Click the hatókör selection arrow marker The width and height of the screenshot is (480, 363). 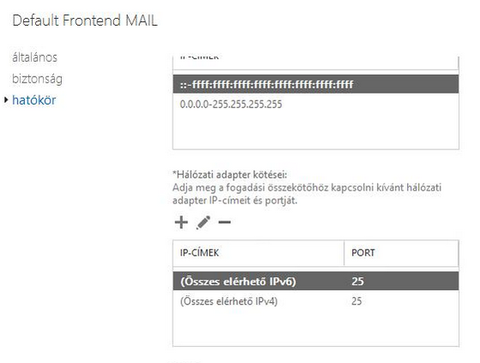pyautogui.click(x=6, y=100)
